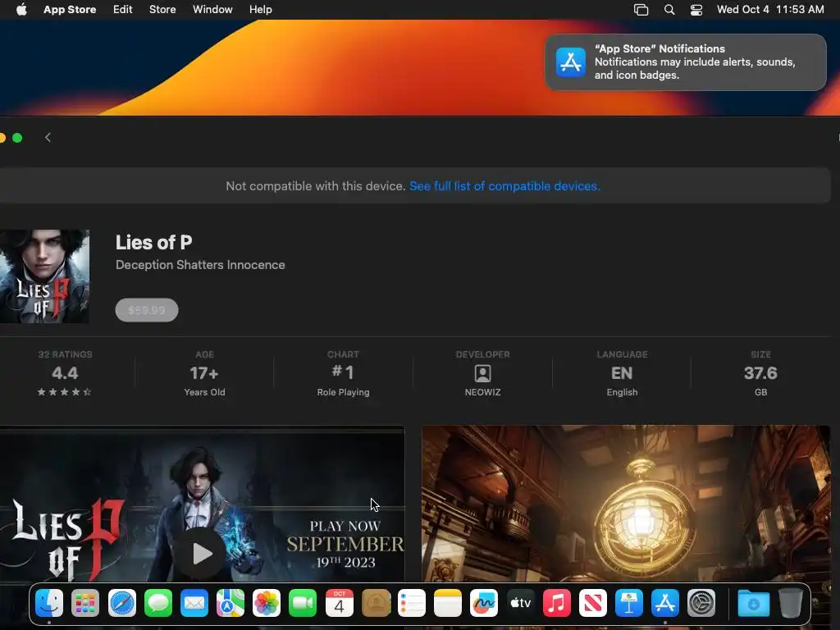840x630 pixels.
Task: Play the Lies of P trailer video
Action: (x=202, y=554)
